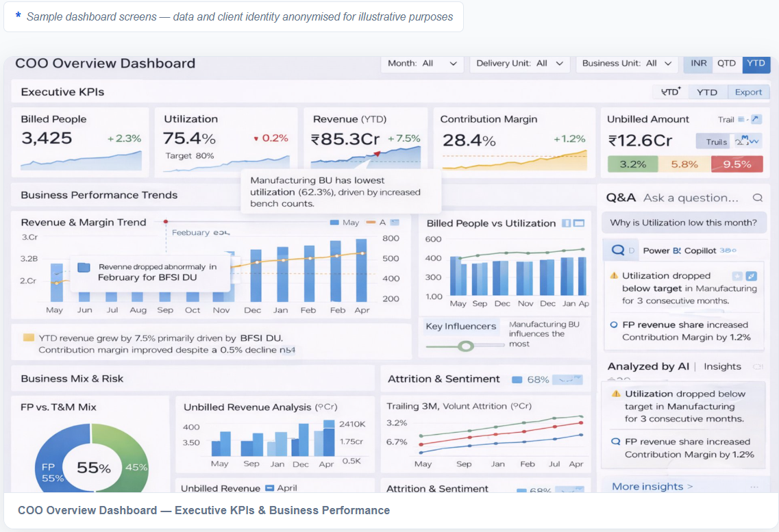Image resolution: width=779 pixels, height=532 pixels.
Task: Click suggested question Why is Utilization low this month
Action: coord(684,223)
